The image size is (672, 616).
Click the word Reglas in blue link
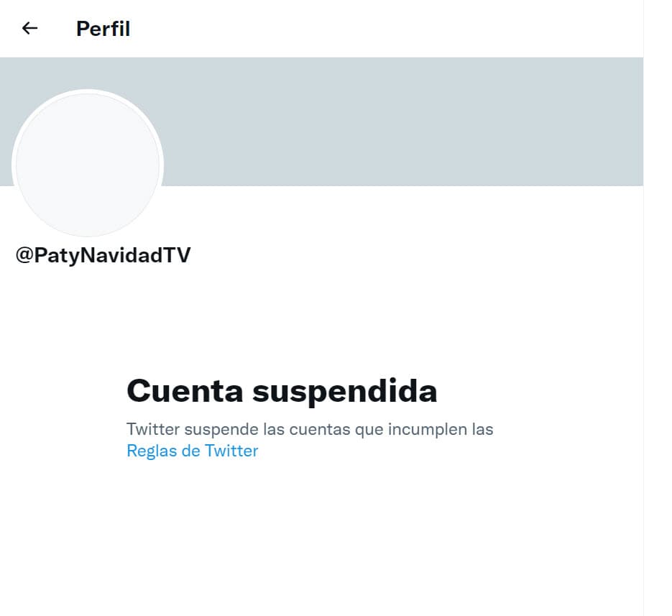tap(152, 451)
